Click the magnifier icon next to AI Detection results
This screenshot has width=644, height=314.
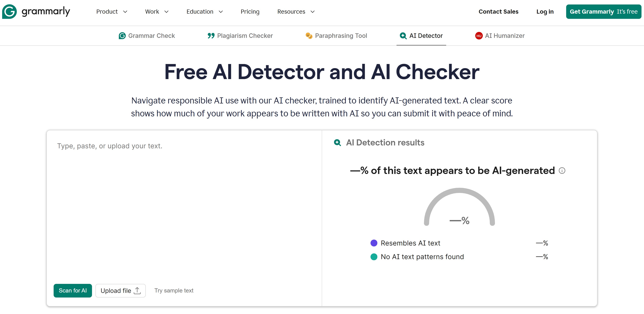338,143
